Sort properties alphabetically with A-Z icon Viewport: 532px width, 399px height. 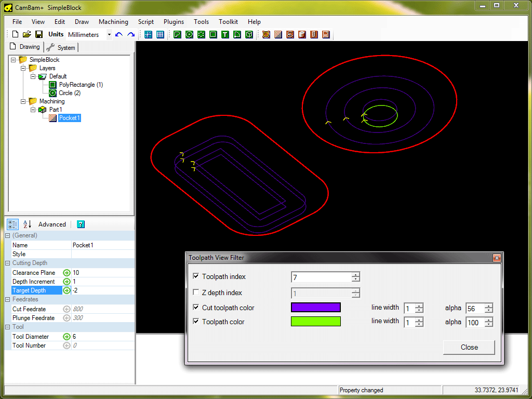click(27, 224)
